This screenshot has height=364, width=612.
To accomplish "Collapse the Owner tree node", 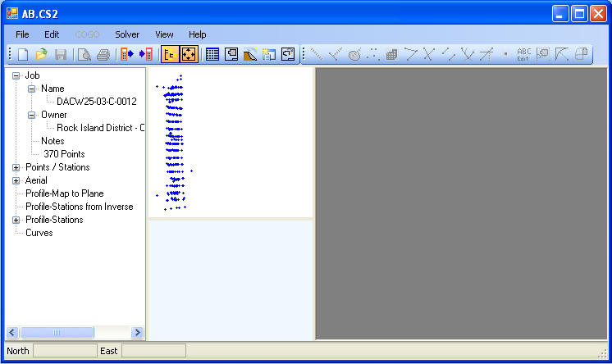I will coord(32,115).
